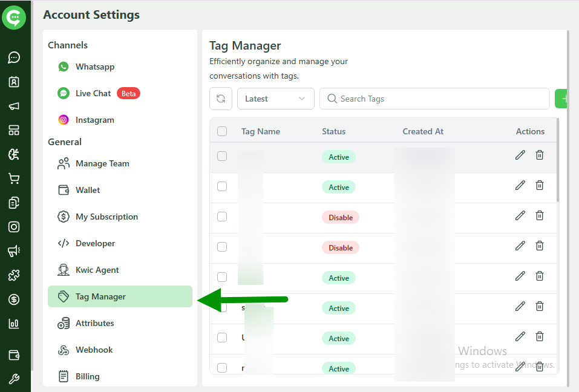579x392 pixels.
Task: Check the checkbox of the first tag row
Action: click(222, 155)
